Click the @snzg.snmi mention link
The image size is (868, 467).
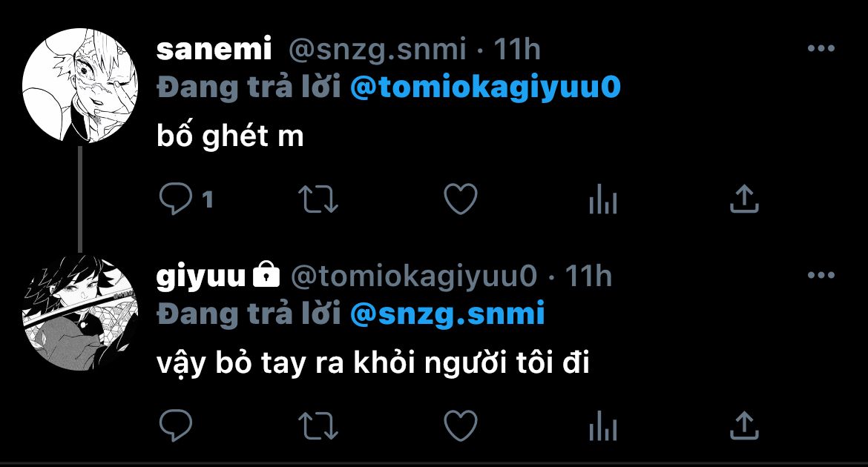pos(447,314)
